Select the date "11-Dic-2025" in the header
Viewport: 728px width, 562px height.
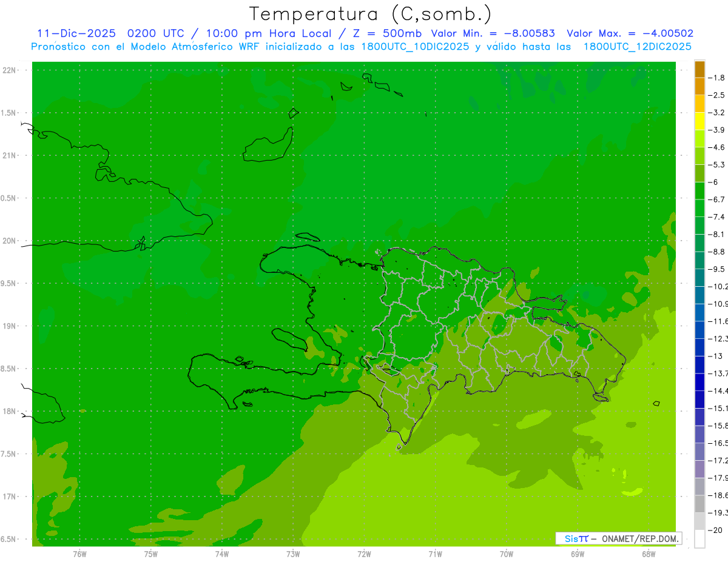tap(76, 33)
